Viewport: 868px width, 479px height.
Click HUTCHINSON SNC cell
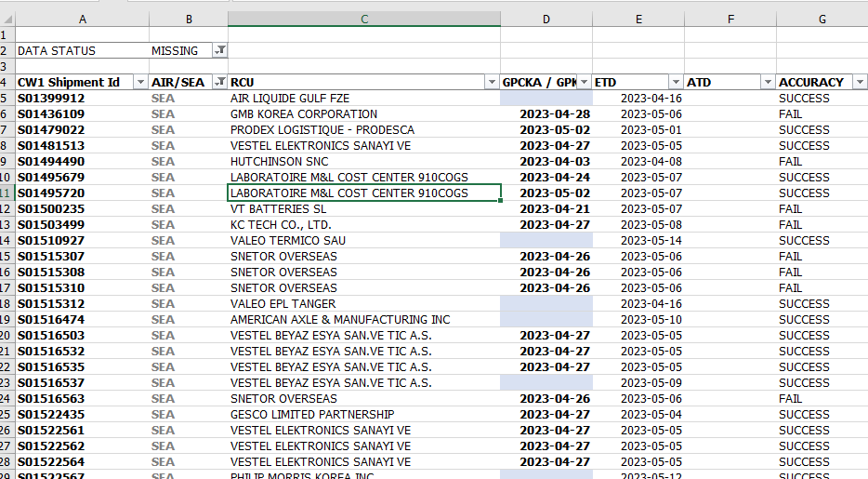(x=364, y=161)
